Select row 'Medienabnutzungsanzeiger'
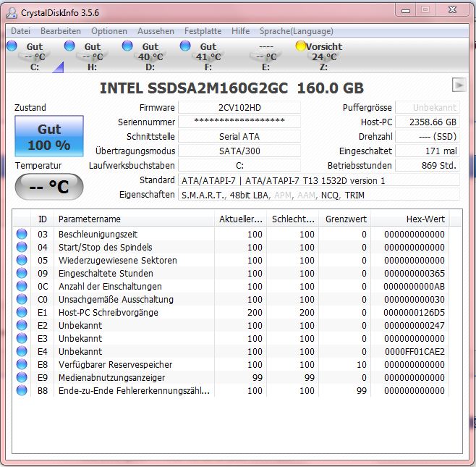 click(x=231, y=378)
